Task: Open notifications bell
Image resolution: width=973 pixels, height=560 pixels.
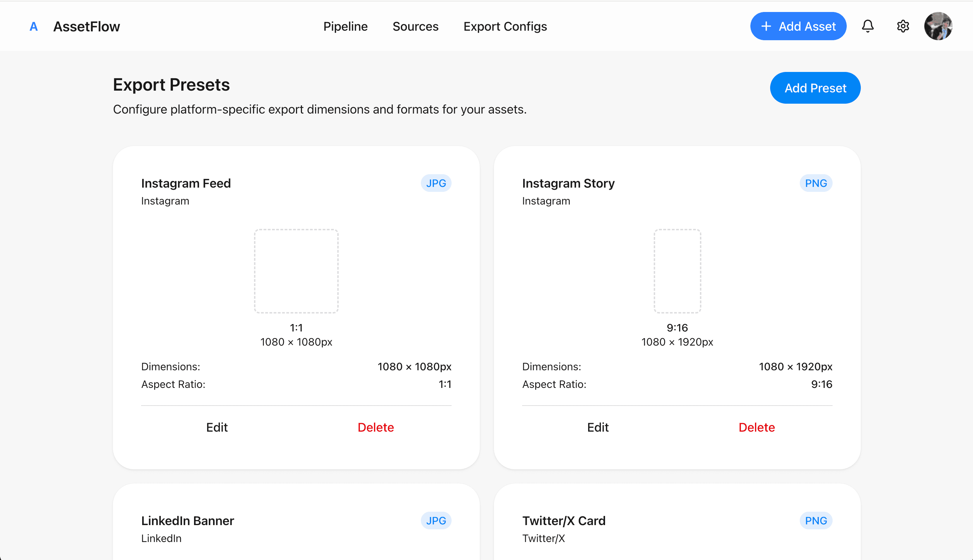Action: pyautogui.click(x=868, y=26)
